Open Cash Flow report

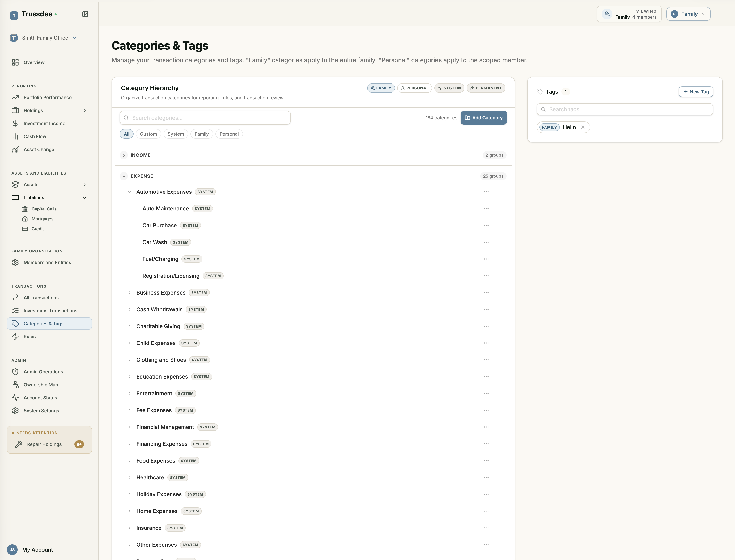pyautogui.click(x=49, y=136)
